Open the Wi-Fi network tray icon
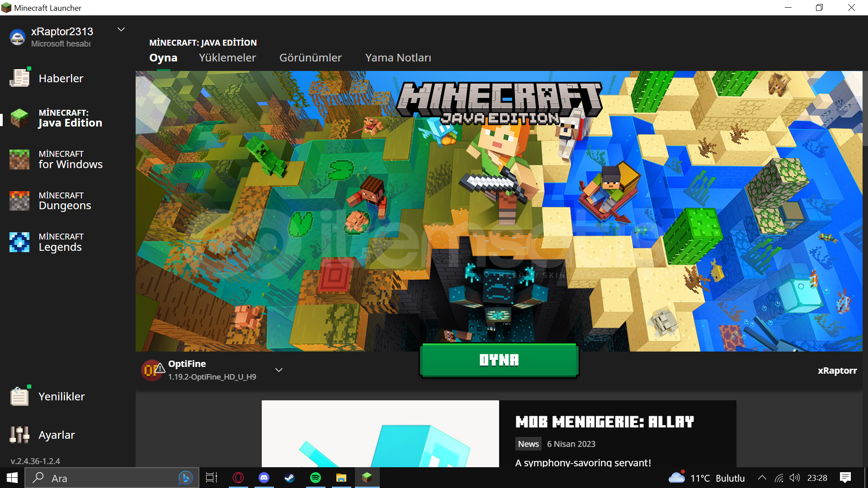Screen dimensions: 868x488 click(x=779, y=478)
